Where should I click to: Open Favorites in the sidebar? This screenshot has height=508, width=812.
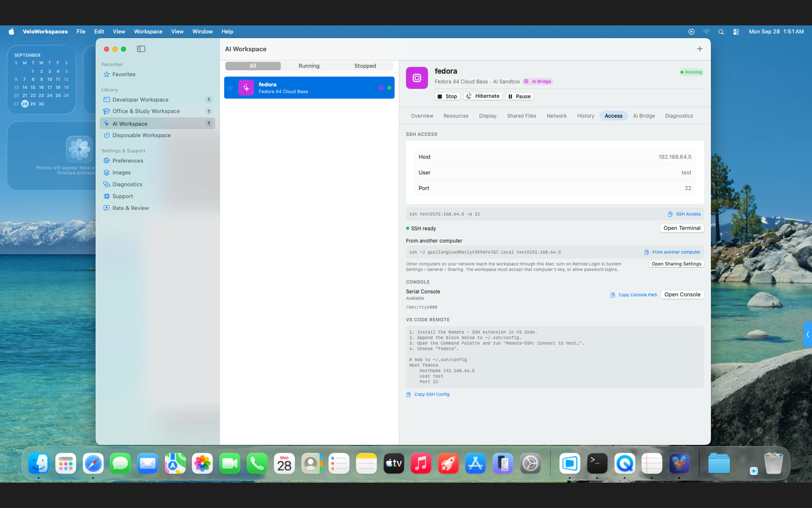tap(157, 74)
